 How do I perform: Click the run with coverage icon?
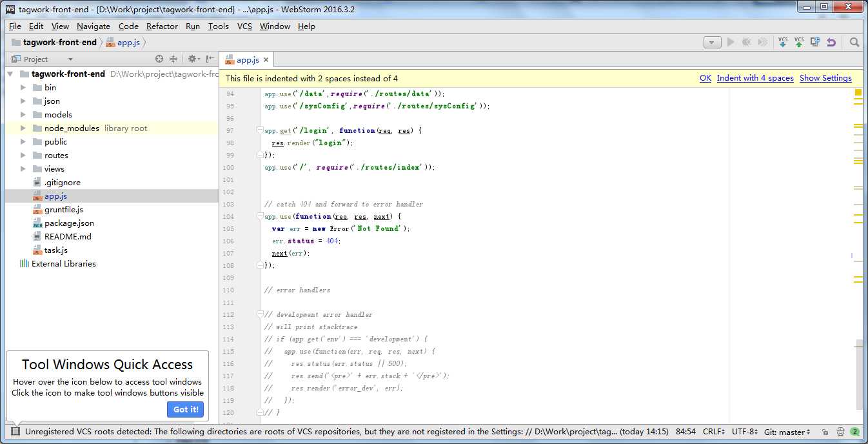763,42
